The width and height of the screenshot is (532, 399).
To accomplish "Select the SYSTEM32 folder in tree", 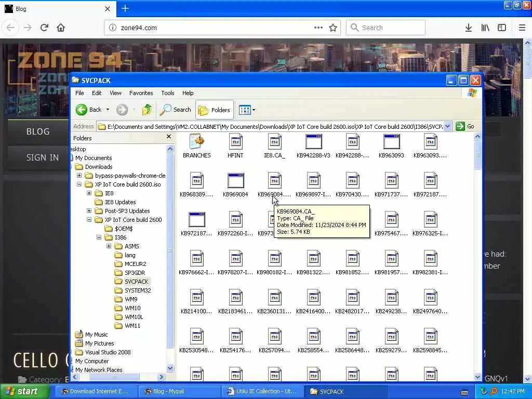I will point(137,290).
